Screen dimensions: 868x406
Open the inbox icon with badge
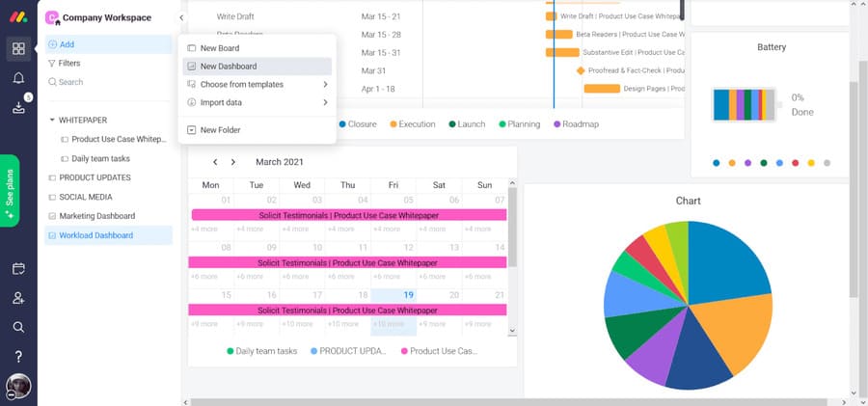point(18,107)
